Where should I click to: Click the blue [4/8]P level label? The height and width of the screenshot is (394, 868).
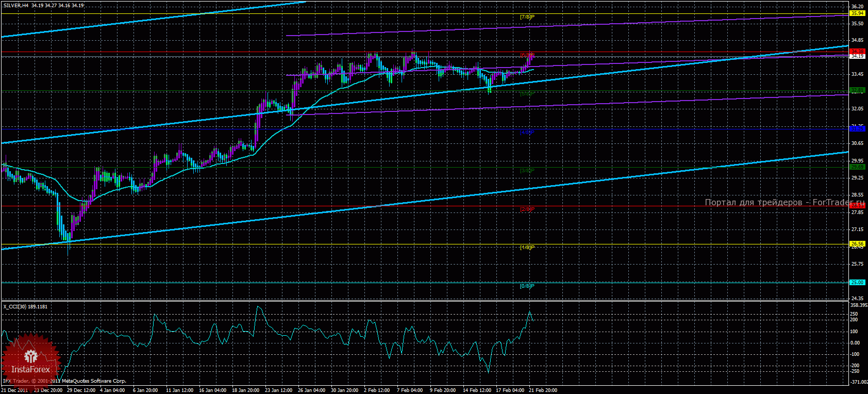pyautogui.click(x=527, y=133)
